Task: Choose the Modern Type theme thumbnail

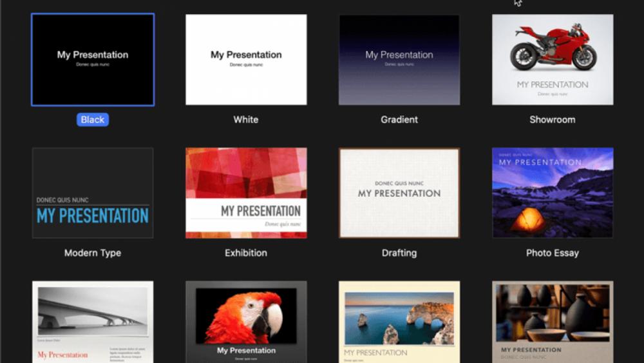Action: pyautogui.click(x=93, y=193)
